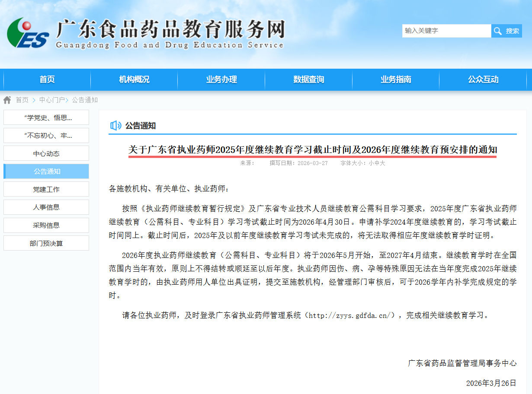
Task: Select 业务办理 in the navigation bar
Action: coord(221,79)
